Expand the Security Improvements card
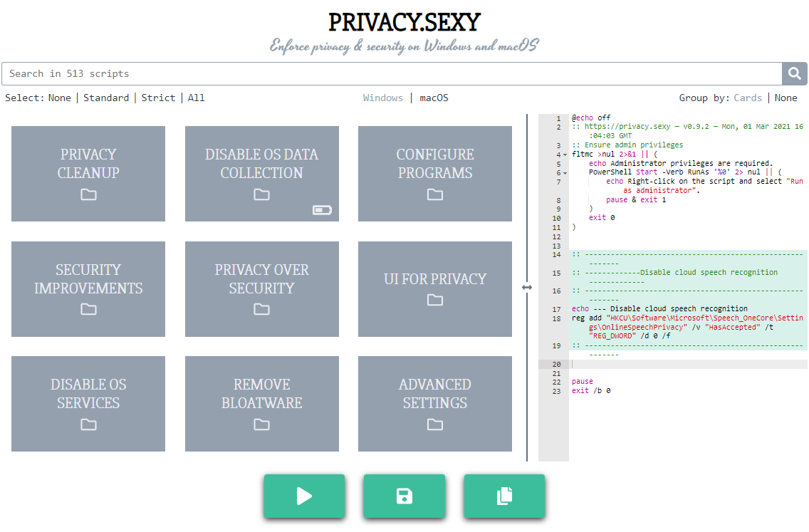The width and height of the screenshot is (809, 532). [x=88, y=289]
